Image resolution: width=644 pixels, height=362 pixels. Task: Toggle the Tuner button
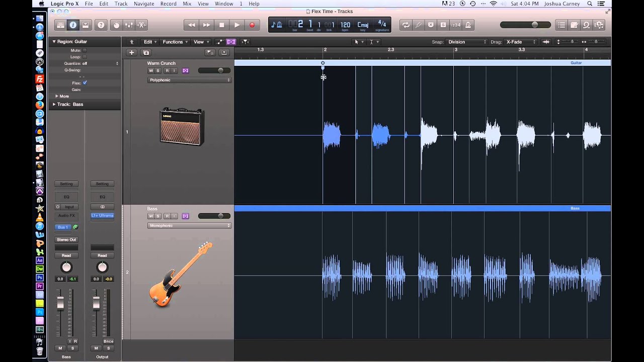(418, 25)
